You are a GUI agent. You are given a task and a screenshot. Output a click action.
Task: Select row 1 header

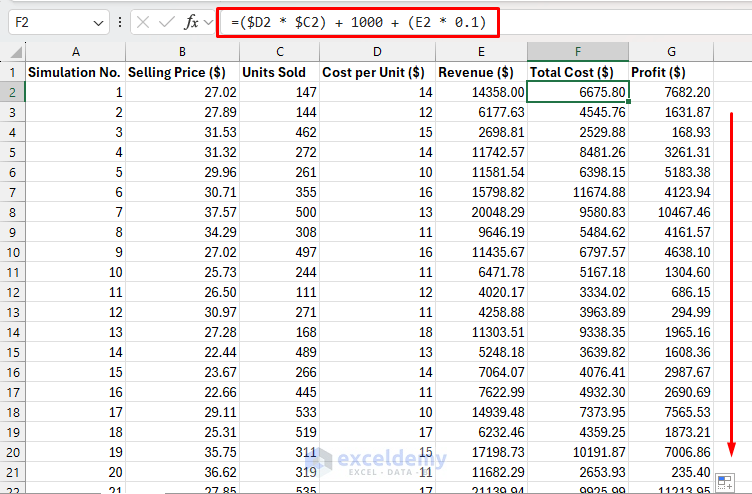pos(12,72)
